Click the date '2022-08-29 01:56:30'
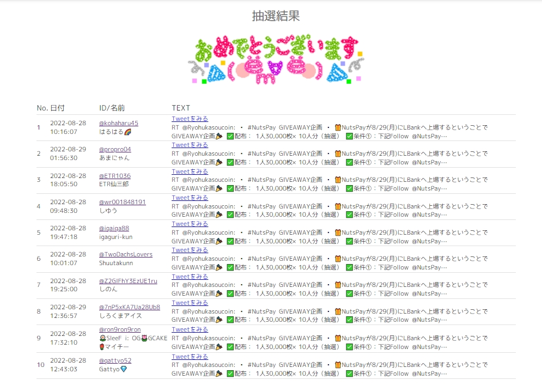This screenshot has width=542, height=392. 68,154
